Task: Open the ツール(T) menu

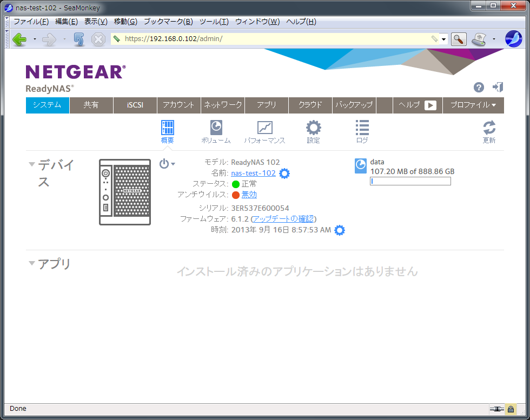Action: 214,22
